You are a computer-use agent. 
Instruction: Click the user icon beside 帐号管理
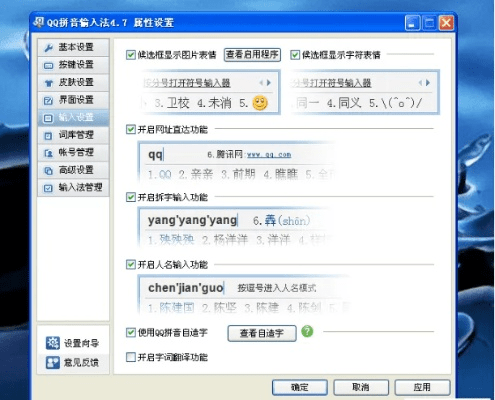click(x=49, y=153)
